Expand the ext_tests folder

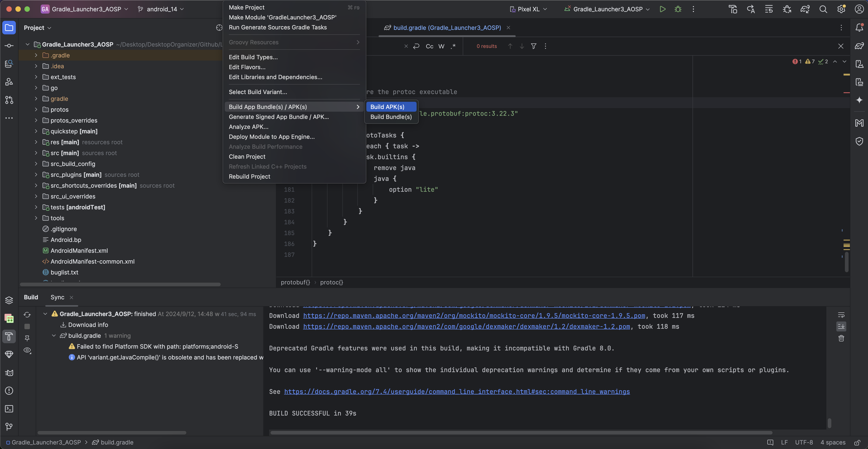[x=36, y=77]
